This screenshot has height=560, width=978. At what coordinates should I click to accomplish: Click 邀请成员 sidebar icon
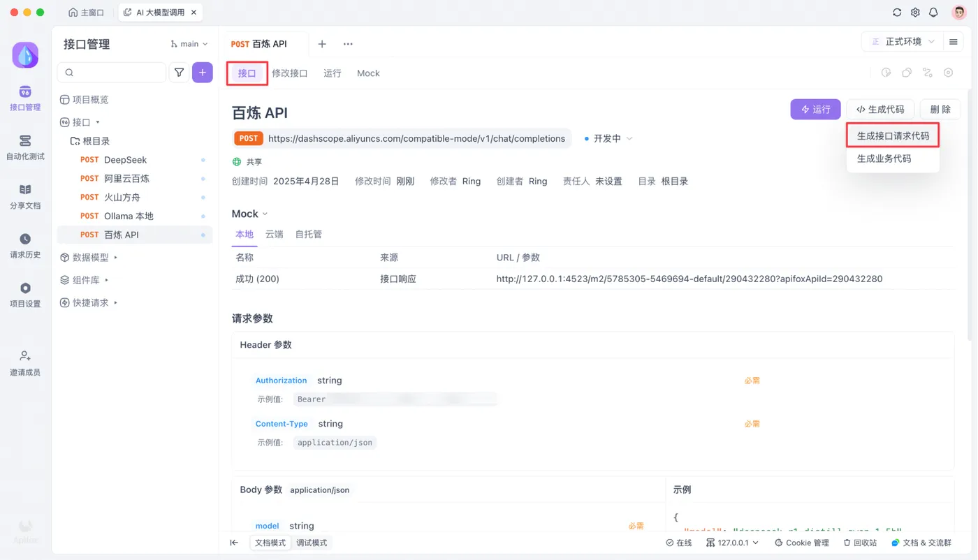point(25,363)
